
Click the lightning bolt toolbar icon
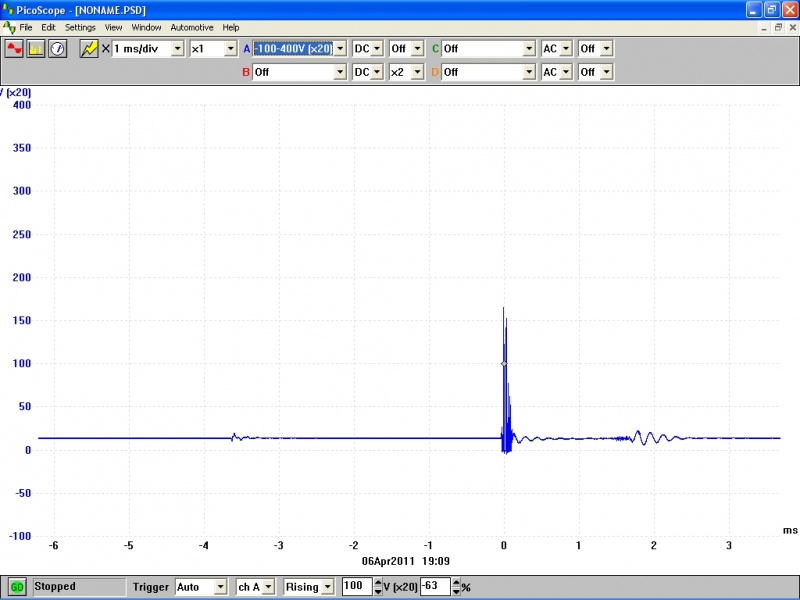[89, 48]
